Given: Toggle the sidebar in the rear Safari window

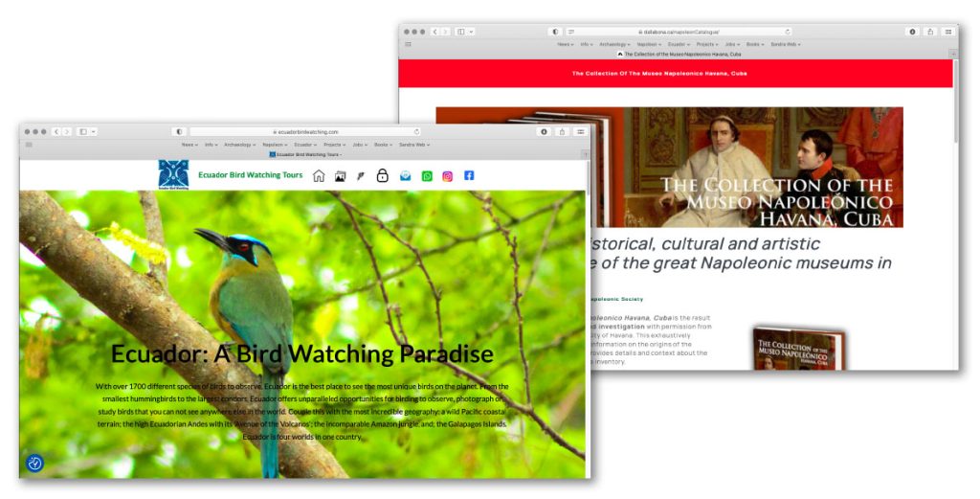Looking at the screenshot, I should tap(461, 32).
